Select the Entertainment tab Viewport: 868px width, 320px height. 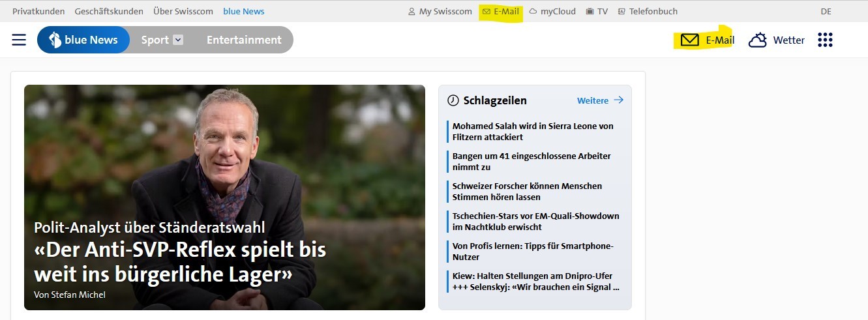coord(244,40)
